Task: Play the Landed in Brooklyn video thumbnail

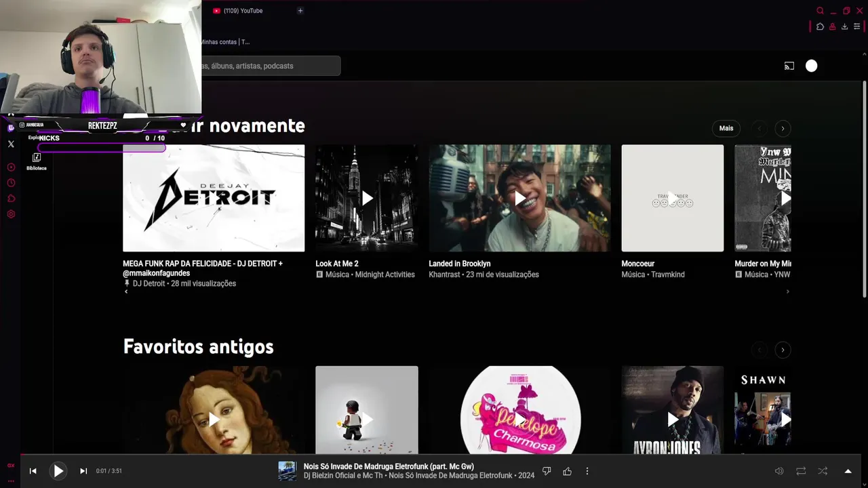Action: [519, 198]
